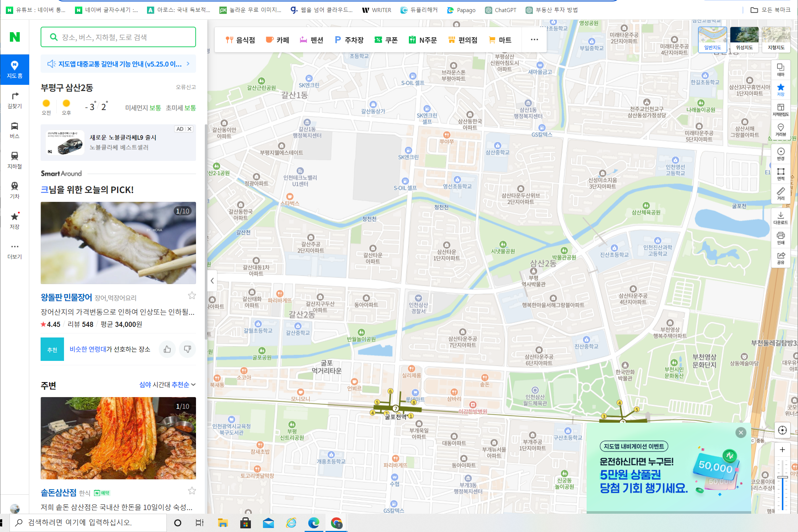
Task: Open 지하철 subway in left sidebar
Action: pos(15,160)
